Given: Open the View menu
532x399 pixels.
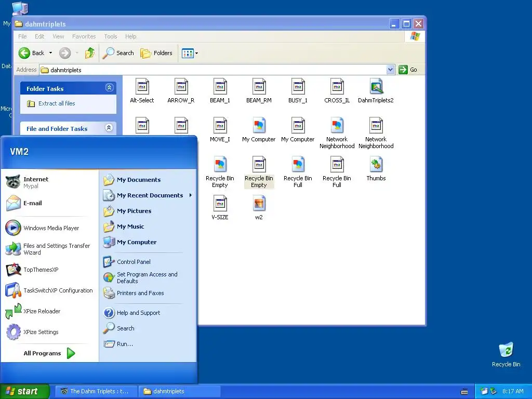Looking at the screenshot, I should pyautogui.click(x=58, y=36).
